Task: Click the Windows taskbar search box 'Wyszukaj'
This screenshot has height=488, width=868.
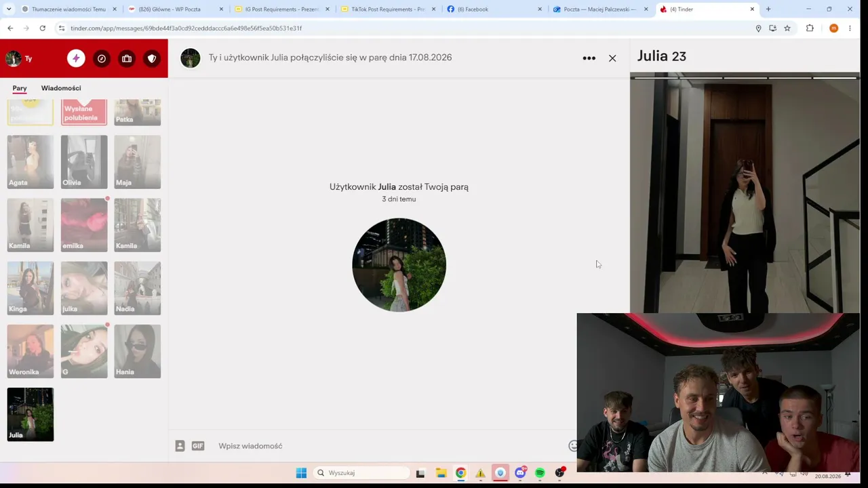Action: [363, 473]
